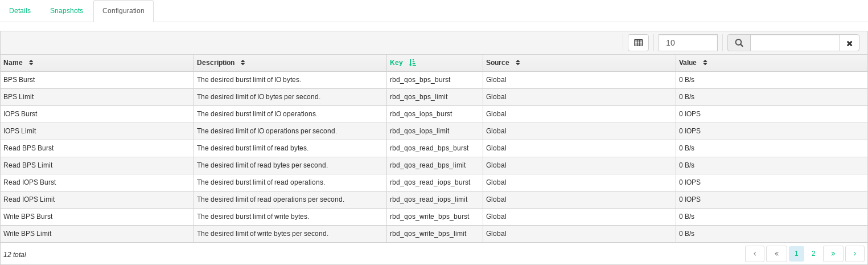This screenshot has height=265, width=868.
Task: Click the rows-per-page number field
Action: coord(688,43)
